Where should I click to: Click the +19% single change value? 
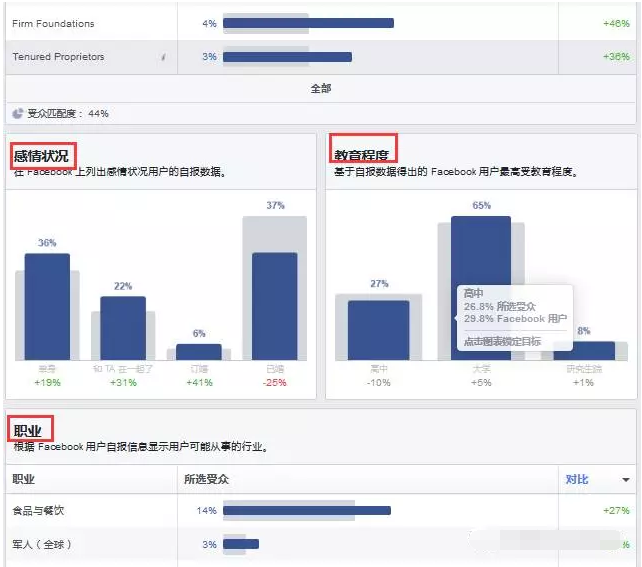click(x=47, y=382)
